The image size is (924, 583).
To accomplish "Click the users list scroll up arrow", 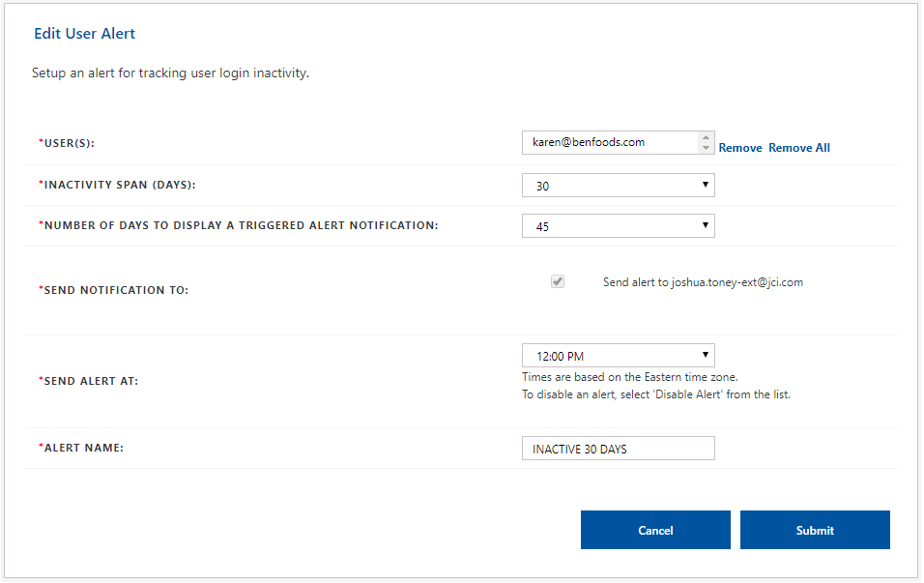I will pyautogui.click(x=707, y=137).
